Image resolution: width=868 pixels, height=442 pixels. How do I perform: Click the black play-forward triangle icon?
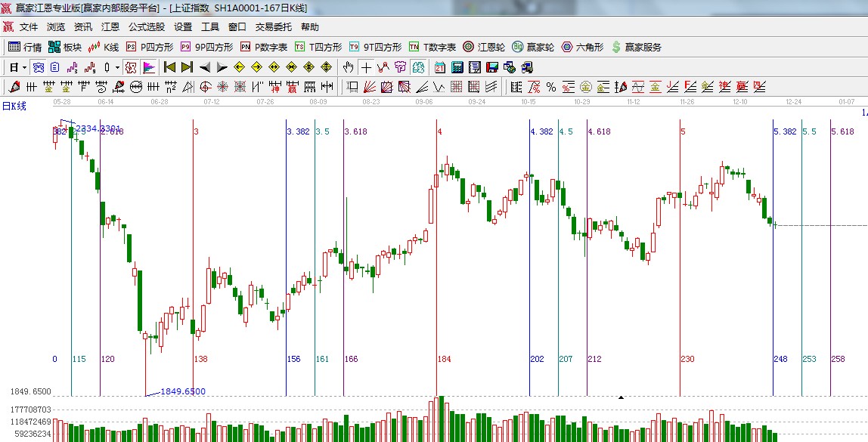pyautogui.click(x=222, y=67)
